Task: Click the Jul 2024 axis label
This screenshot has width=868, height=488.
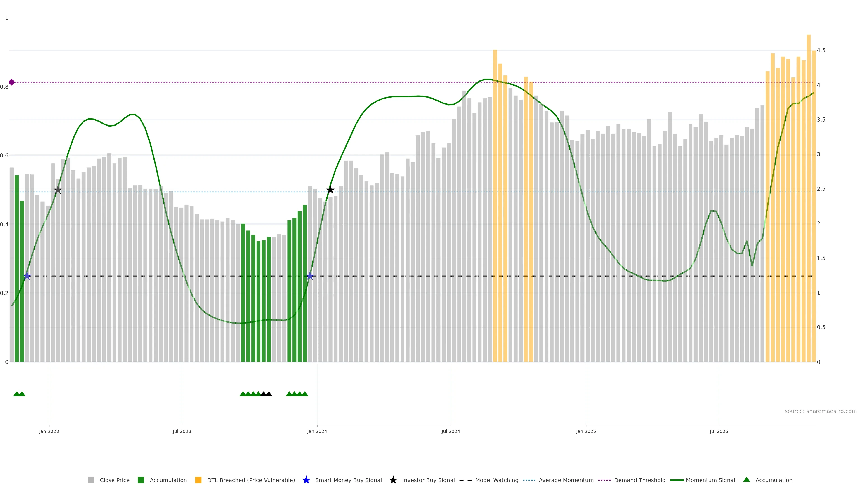Action: [451, 431]
